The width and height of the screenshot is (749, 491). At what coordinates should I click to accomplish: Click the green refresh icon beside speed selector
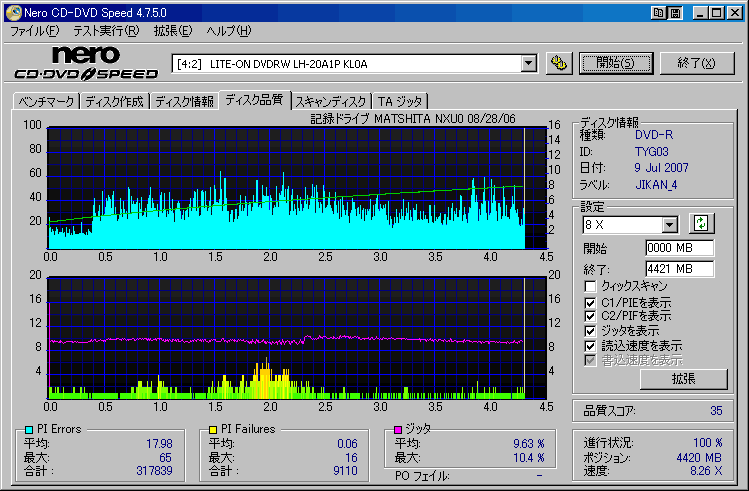pyautogui.click(x=702, y=224)
